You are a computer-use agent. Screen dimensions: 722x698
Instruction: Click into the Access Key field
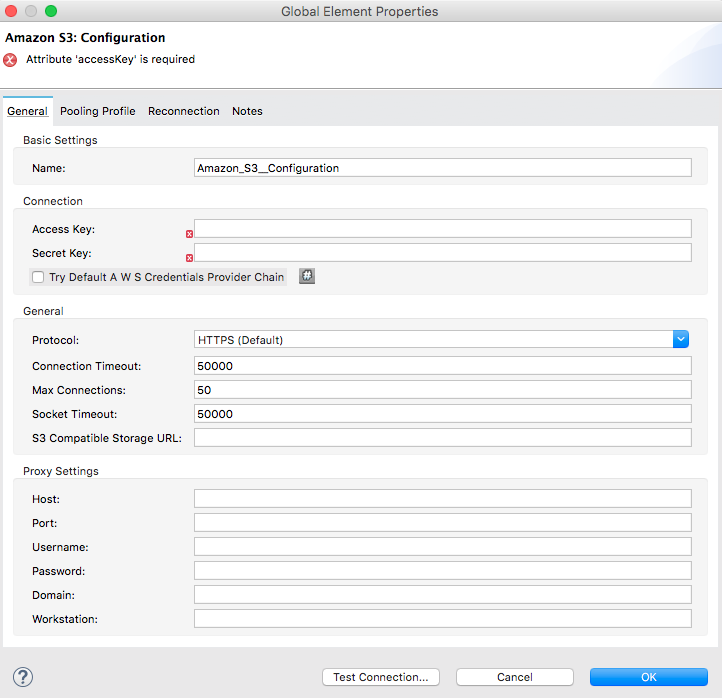442,229
